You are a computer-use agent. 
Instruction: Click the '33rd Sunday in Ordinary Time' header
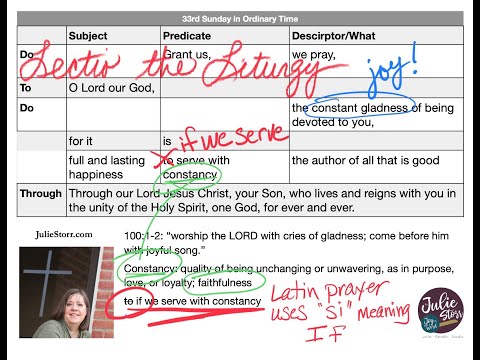[x=240, y=19]
